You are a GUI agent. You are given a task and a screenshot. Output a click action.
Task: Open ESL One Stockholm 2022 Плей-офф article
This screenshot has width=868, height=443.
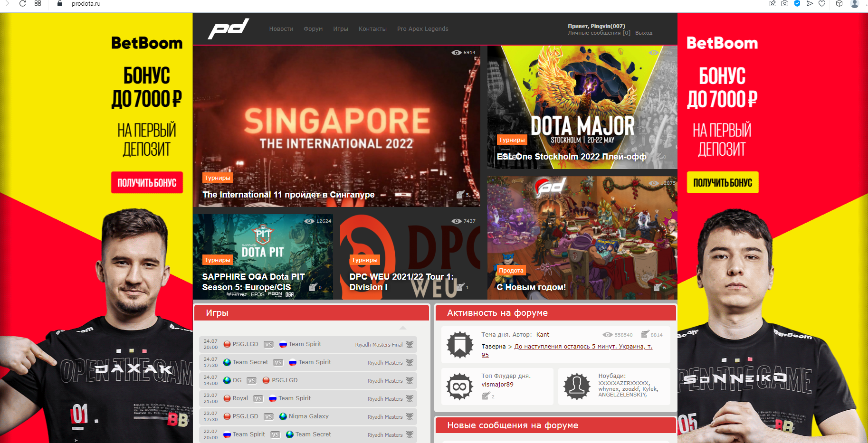(x=572, y=157)
